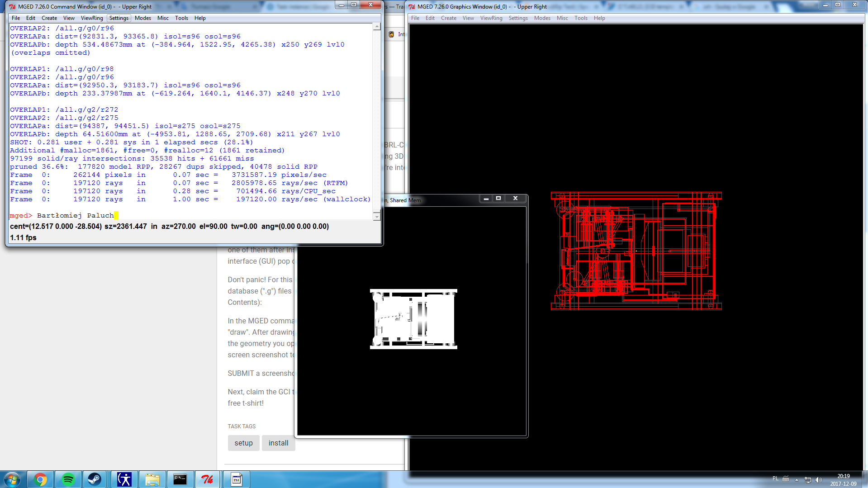Open Edit menu in Graphics Window
The height and width of the screenshot is (488, 868).
click(430, 18)
